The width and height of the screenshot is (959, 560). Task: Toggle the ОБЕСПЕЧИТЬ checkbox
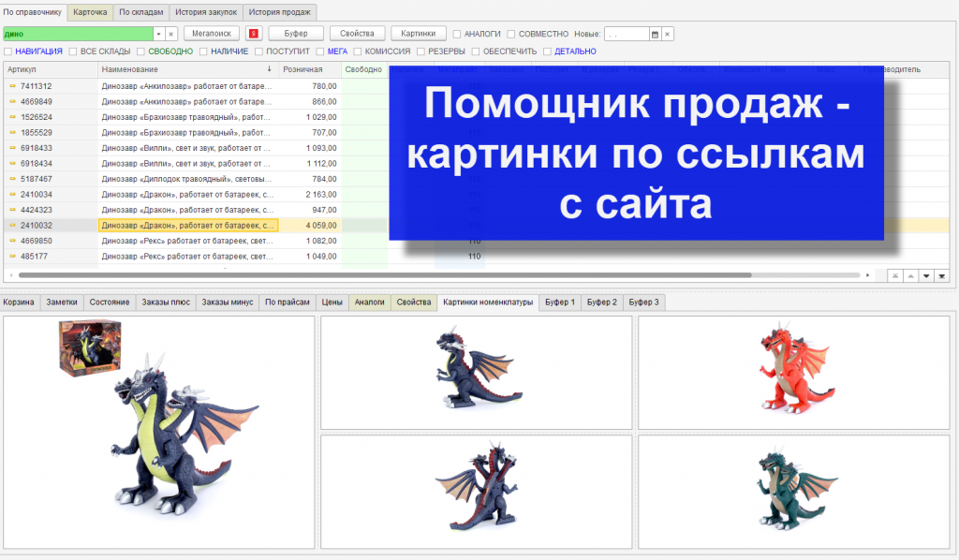pyautogui.click(x=476, y=52)
